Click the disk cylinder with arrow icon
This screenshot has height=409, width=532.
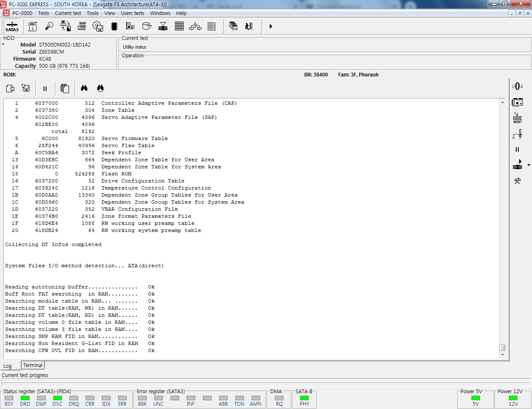[147, 27]
